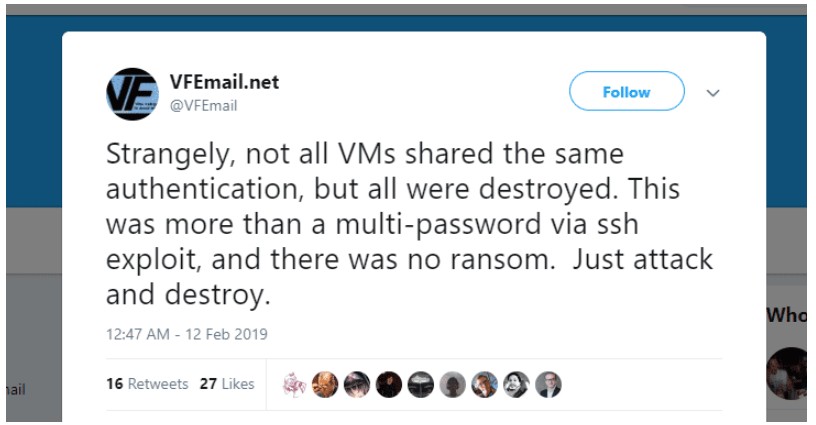Click the @VFEmail handle
Viewport: 816px width, 425px height.
click(203, 105)
